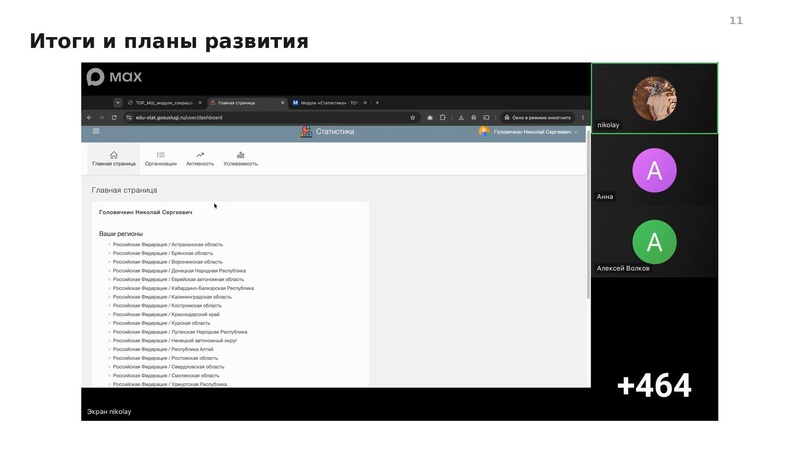Click the Ваши регионы heading
The width and height of the screenshot is (800, 450).
(121, 234)
